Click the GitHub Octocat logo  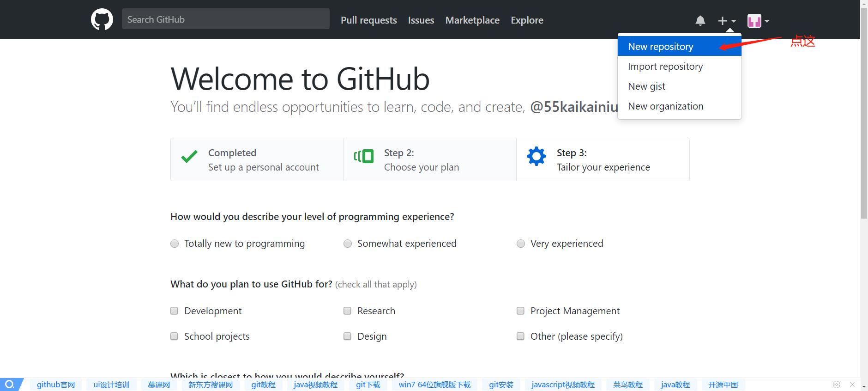point(102,19)
